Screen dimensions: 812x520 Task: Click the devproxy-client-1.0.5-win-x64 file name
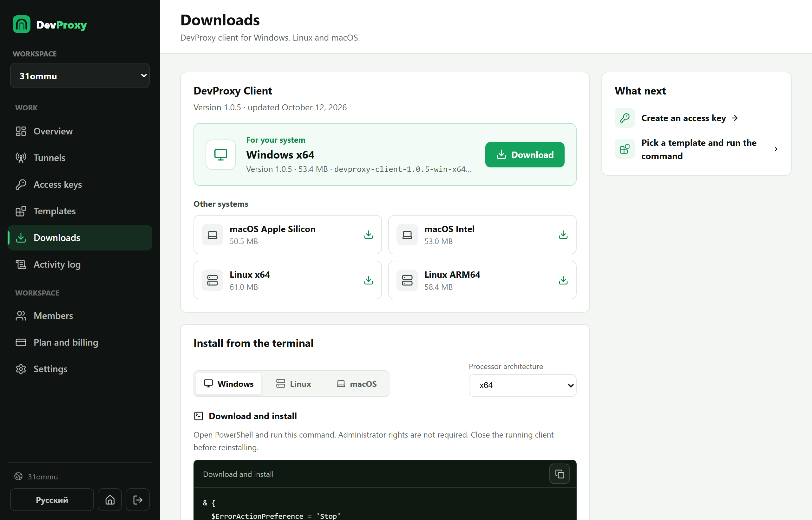tap(403, 169)
